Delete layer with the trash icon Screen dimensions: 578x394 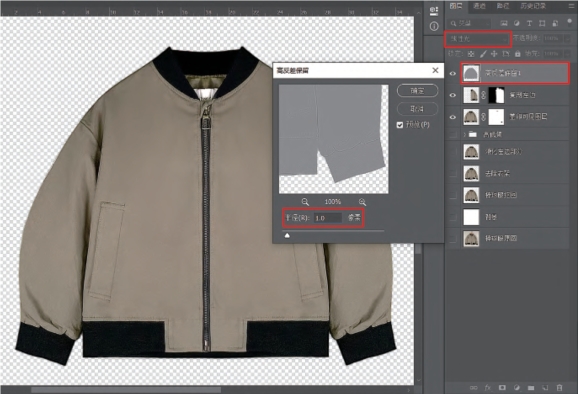559,388
